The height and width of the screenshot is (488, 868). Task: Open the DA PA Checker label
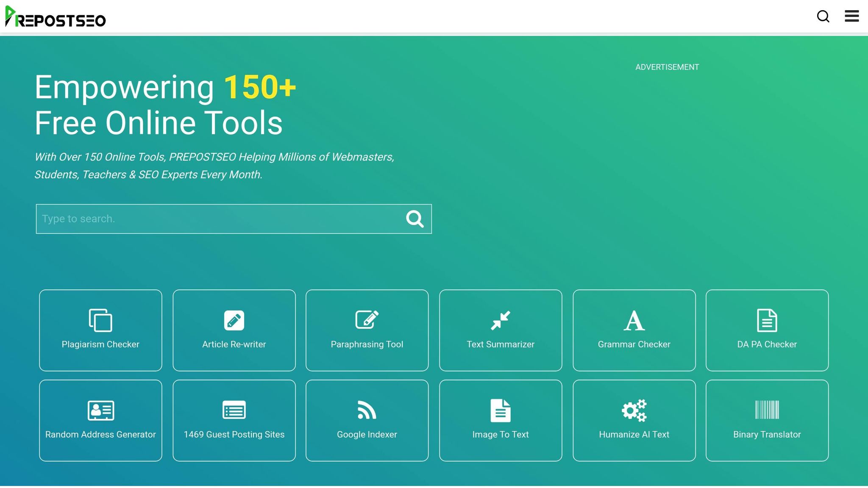coord(767,344)
